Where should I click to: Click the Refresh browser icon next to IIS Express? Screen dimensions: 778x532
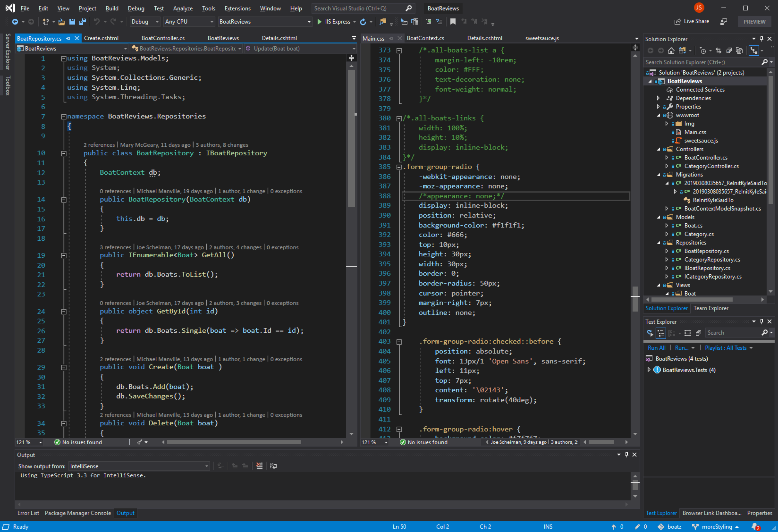tap(363, 22)
